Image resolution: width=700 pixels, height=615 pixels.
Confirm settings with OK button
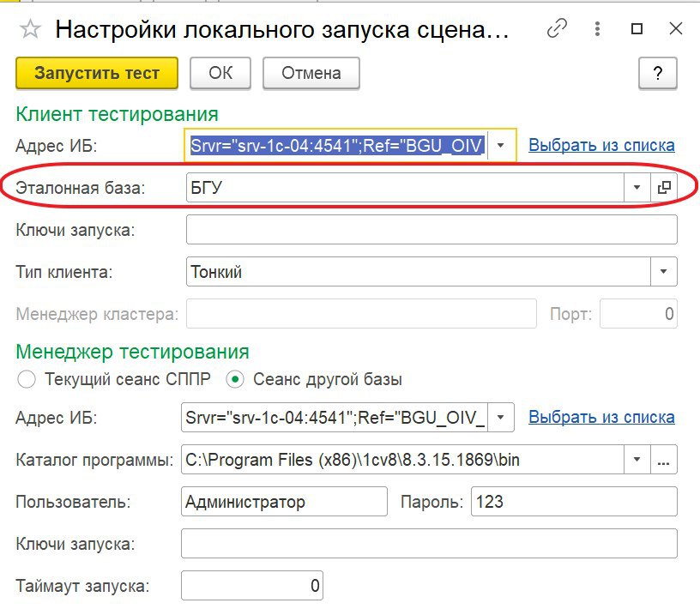pos(220,73)
